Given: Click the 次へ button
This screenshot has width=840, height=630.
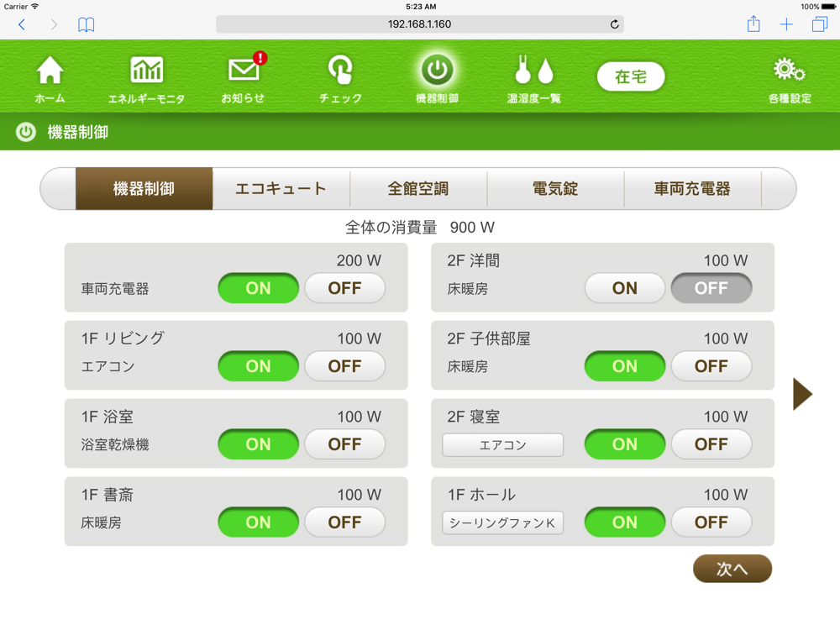Looking at the screenshot, I should pyautogui.click(x=732, y=569).
